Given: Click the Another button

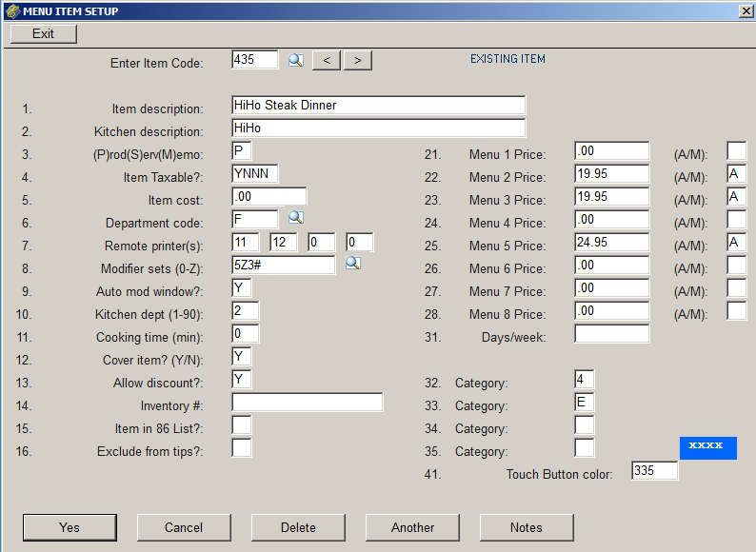Looking at the screenshot, I should pyautogui.click(x=412, y=527).
